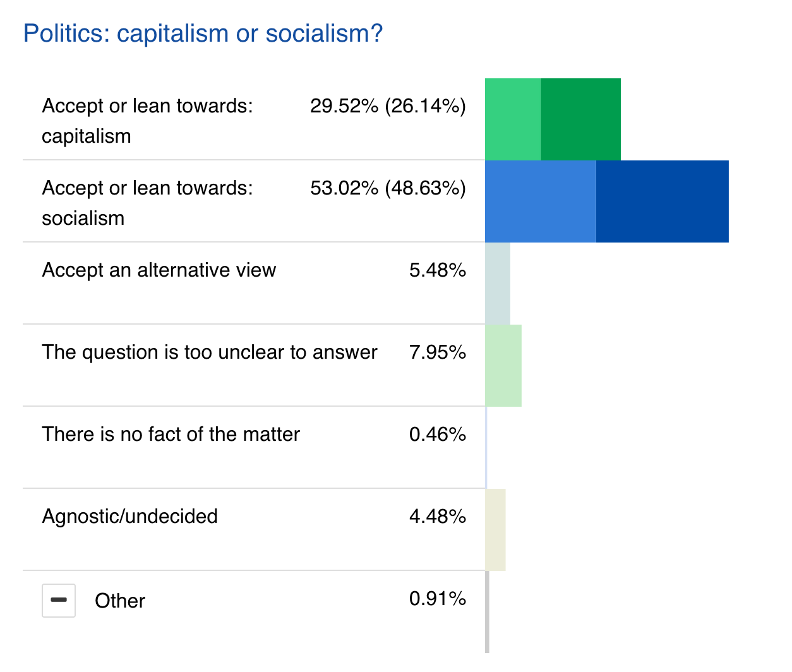
Task: Click the "Accept an alternative view" row label
Action: (x=159, y=270)
